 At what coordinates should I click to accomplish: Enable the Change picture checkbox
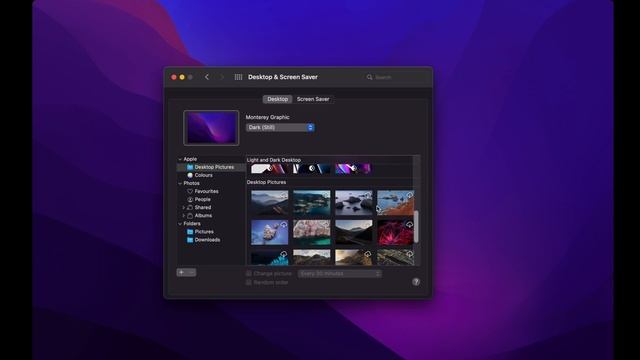coord(249,273)
